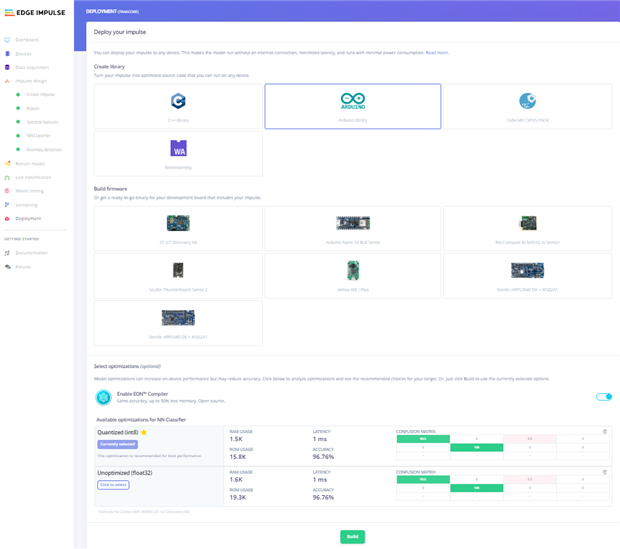This screenshot has height=549, width=620.
Task: Select SiLabs Thunderboard Sense 2 board
Action: (178, 276)
